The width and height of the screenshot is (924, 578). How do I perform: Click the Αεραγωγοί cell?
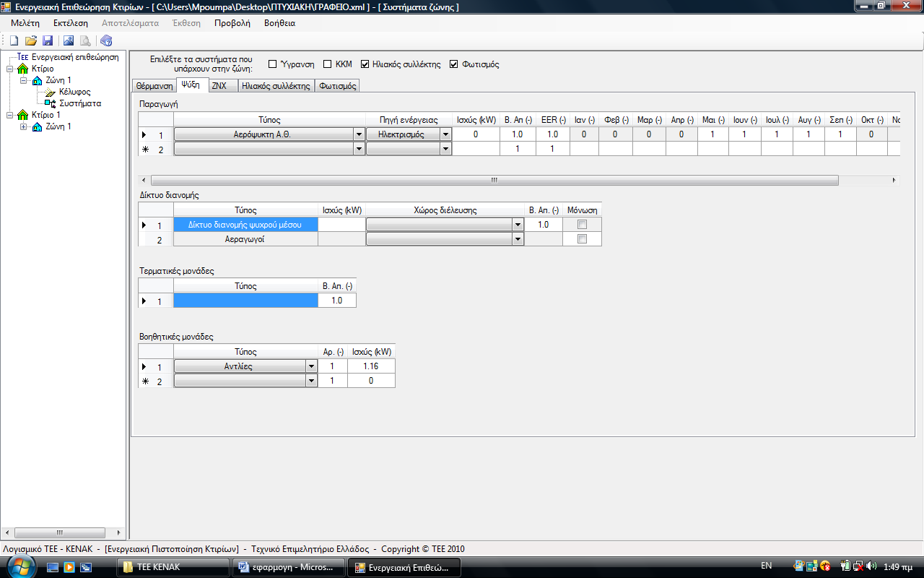tap(245, 239)
